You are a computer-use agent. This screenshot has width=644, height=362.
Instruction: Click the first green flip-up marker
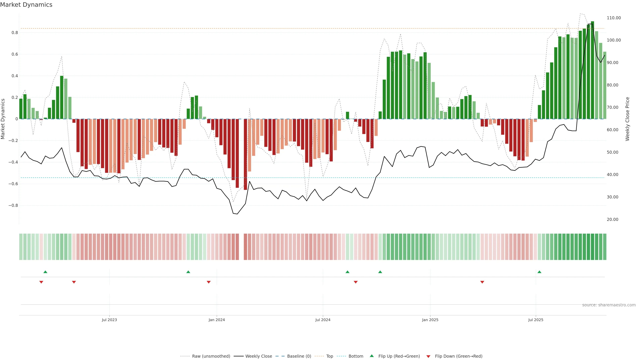(x=45, y=272)
